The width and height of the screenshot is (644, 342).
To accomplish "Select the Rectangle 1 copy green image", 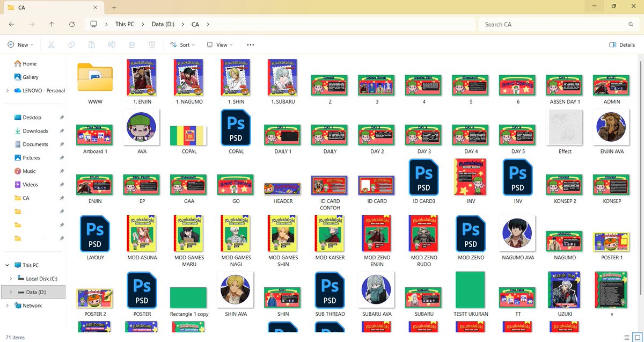I will point(189,297).
